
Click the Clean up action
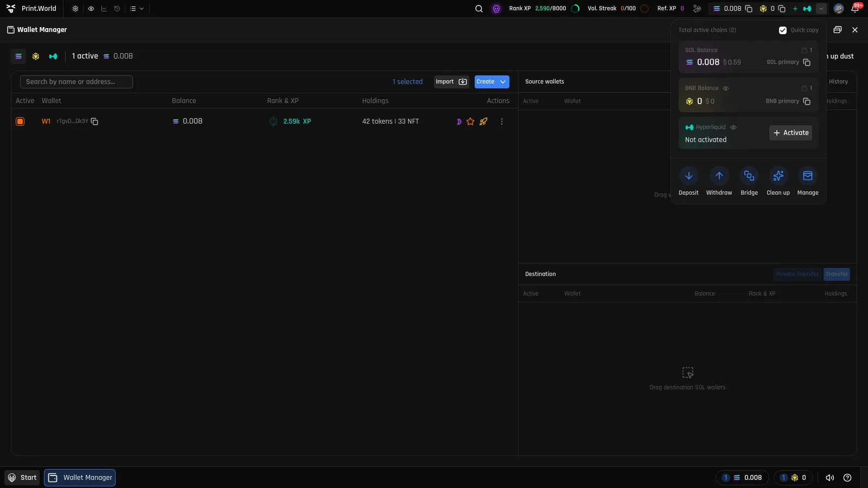click(x=778, y=181)
